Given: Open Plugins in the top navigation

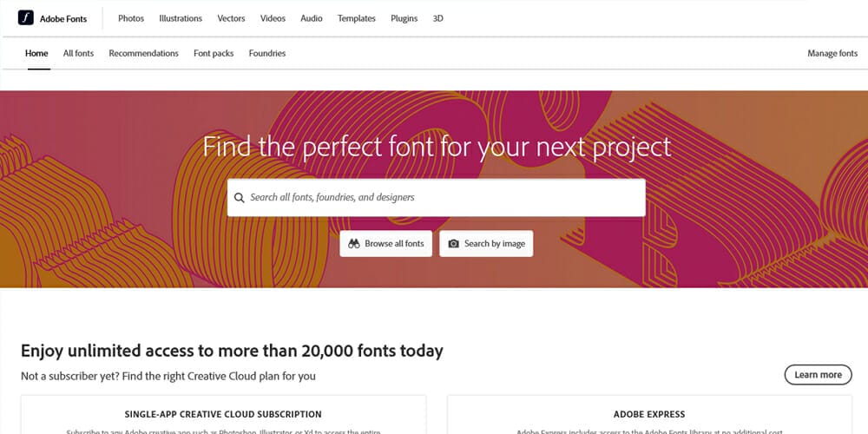Looking at the screenshot, I should tap(404, 18).
